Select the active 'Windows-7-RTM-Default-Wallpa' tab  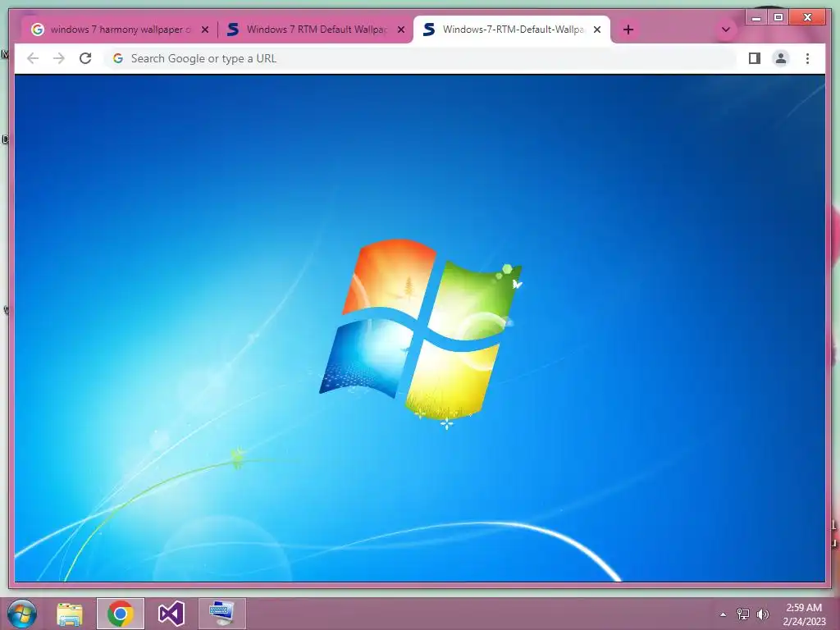pos(512,30)
